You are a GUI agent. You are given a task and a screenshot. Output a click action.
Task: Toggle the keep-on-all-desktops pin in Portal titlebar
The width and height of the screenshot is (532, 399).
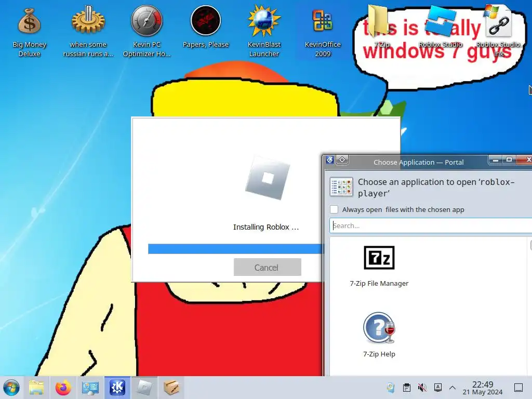[342, 160]
